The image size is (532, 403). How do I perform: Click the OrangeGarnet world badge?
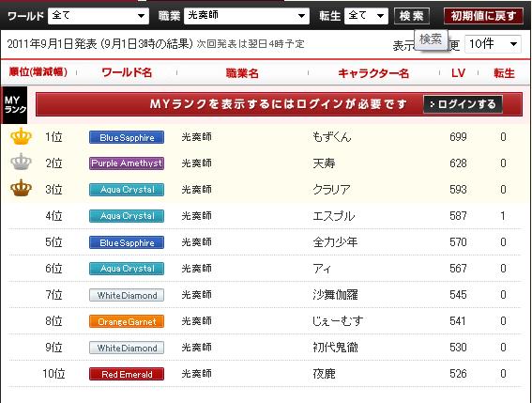127,321
